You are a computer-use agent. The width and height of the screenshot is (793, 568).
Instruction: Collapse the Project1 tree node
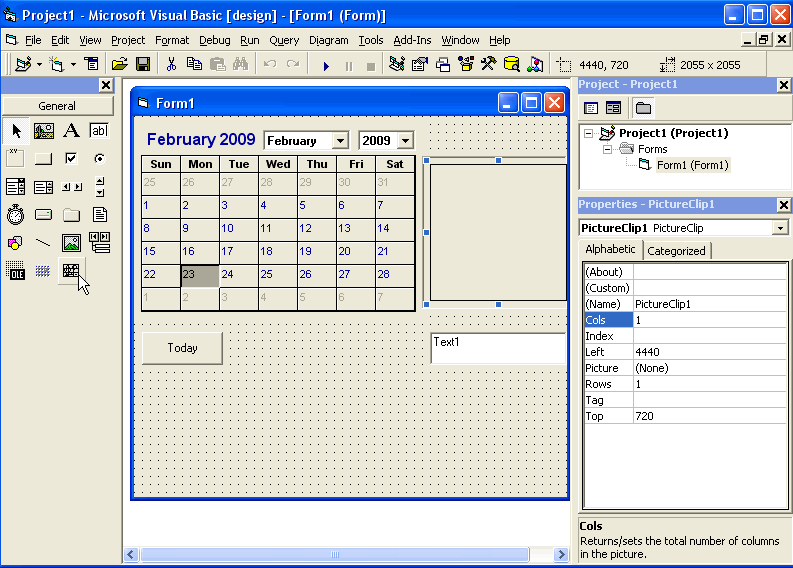coord(588,134)
